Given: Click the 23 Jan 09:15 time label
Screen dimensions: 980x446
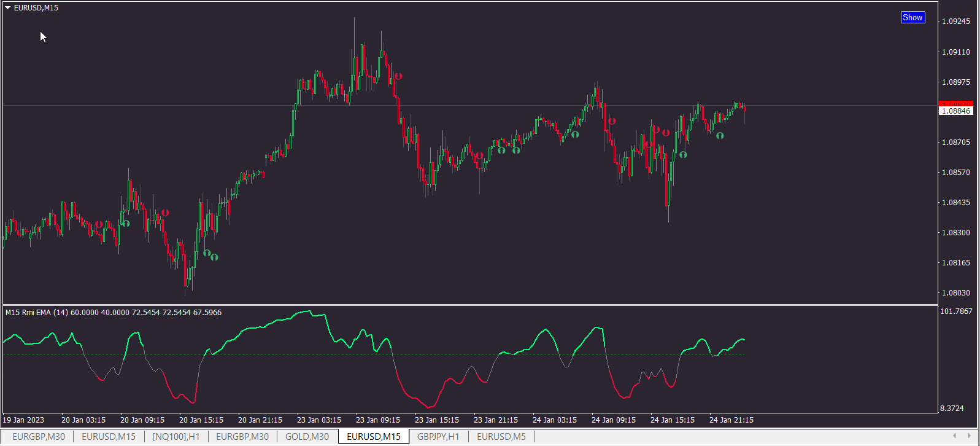Looking at the screenshot, I should coord(378,420).
